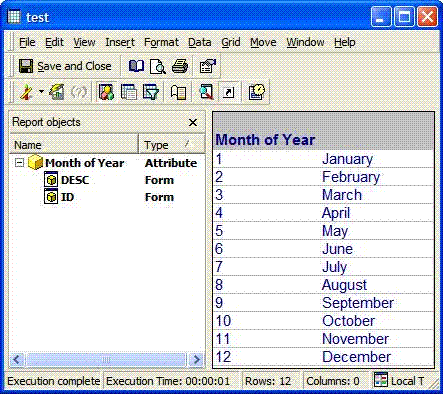Image resolution: width=443 pixels, height=394 pixels.
Task: Click the right arrow of horizontal scrollbar
Action: click(197, 359)
